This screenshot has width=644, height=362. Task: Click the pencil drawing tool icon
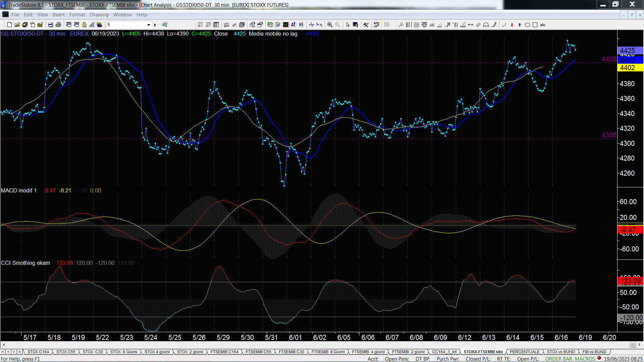(494, 25)
